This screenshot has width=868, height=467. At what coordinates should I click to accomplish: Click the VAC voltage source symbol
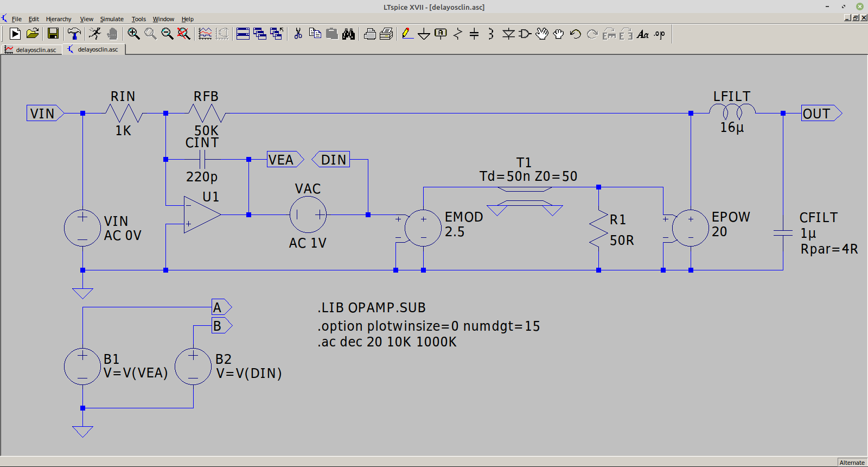coord(308,214)
